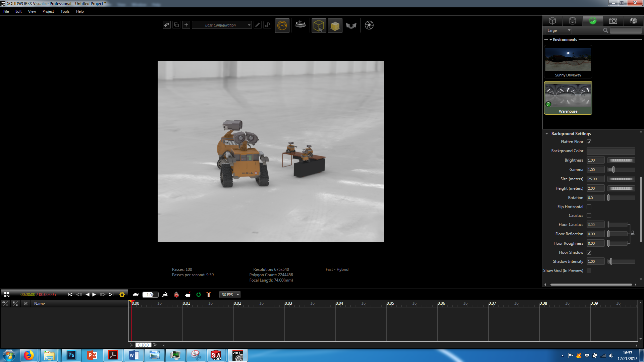Viewport: 644px width, 362px height.
Task: Collapse the Environments section
Action: pyautogui.click(x=551, y=40)
